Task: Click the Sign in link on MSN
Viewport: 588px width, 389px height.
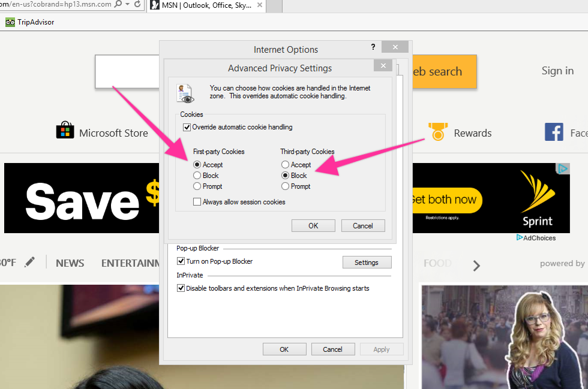Action: 557,71
